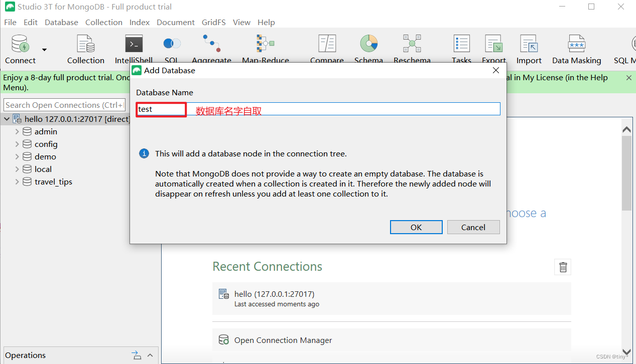Click the Studio 3T title bar logo

click(10, 7)
